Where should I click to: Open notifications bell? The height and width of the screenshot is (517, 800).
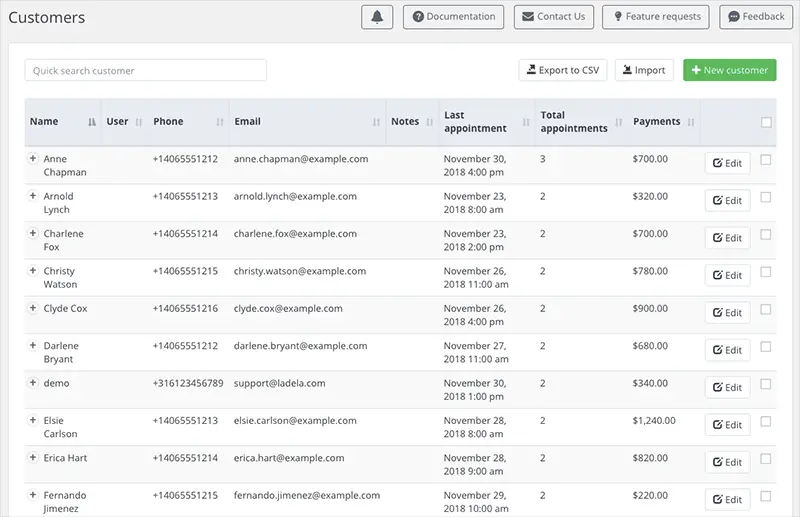(x=377, y=17)
